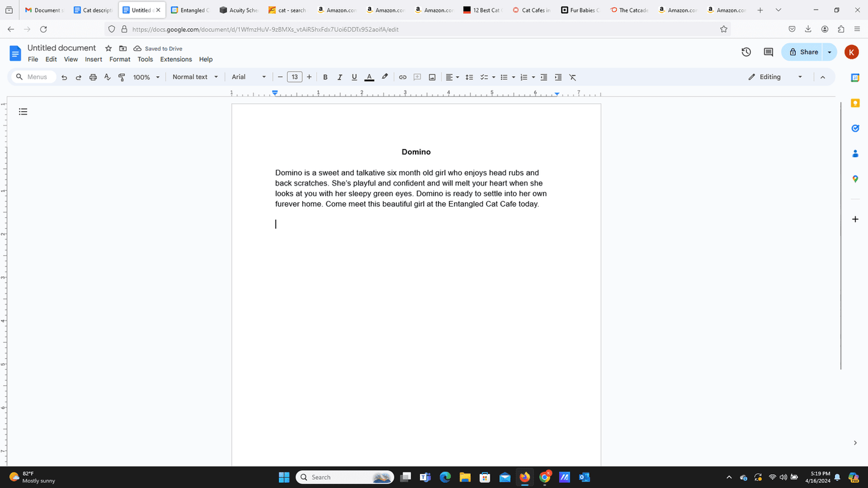868x488 pixels.
Task: Increase font size with plus button
Action: [x=309, y=77]
